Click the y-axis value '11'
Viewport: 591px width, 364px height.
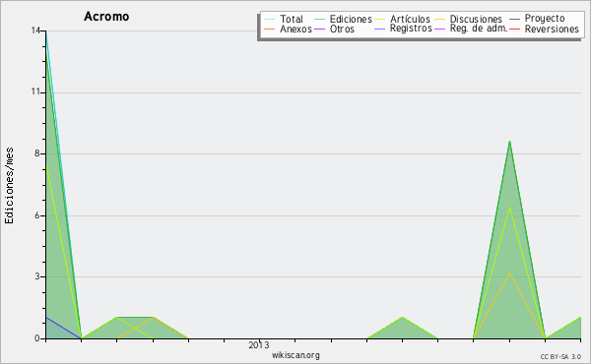click(x=35, y=92)
